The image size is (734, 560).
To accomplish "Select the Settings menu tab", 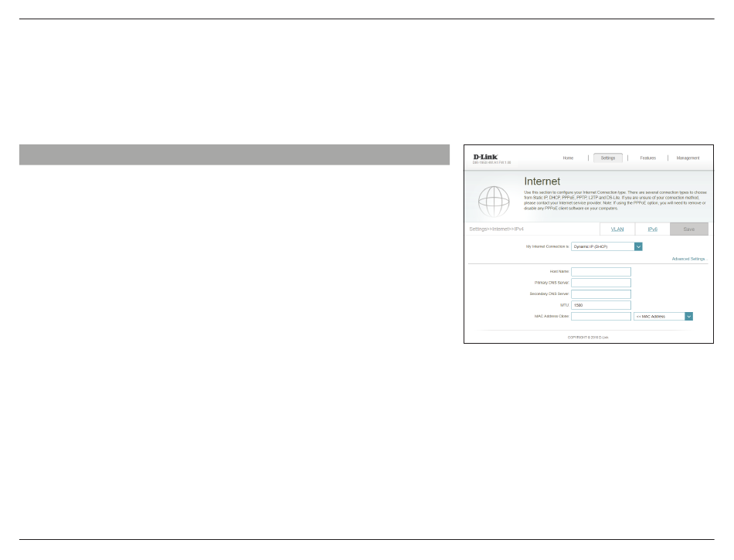I will point(608,158).
